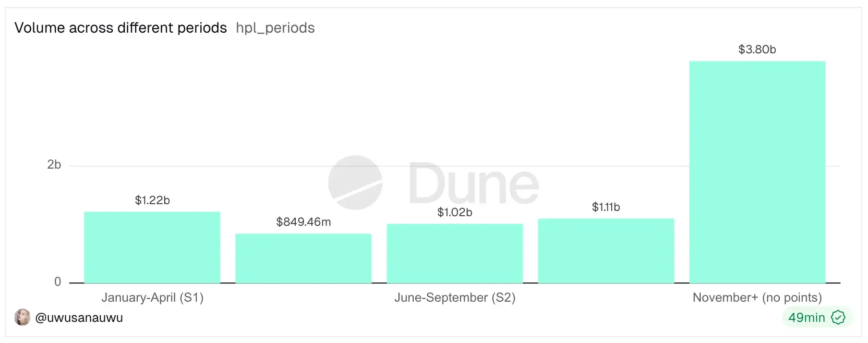Click the 'January-April (S1)' axis label
Screen dimensions: 868x343
[x=152, y=298]
